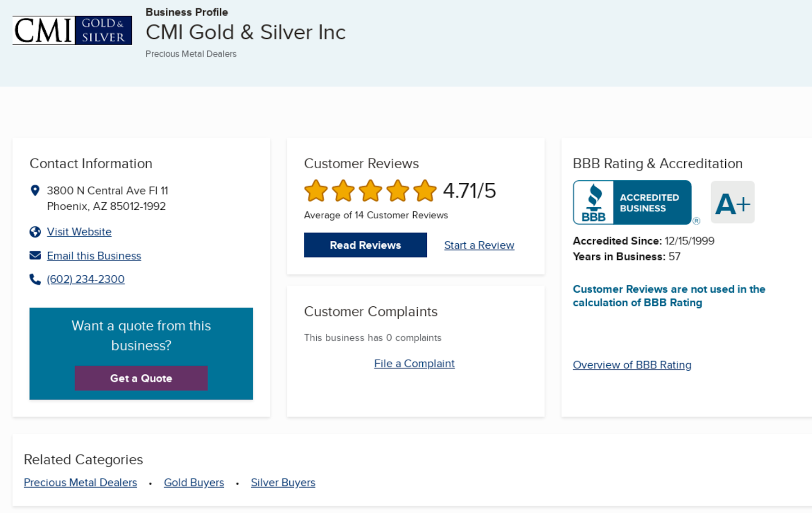Viewport: 812px width, 513px height.
Task: Click the Related Categories heading
Action: [83, 460]
